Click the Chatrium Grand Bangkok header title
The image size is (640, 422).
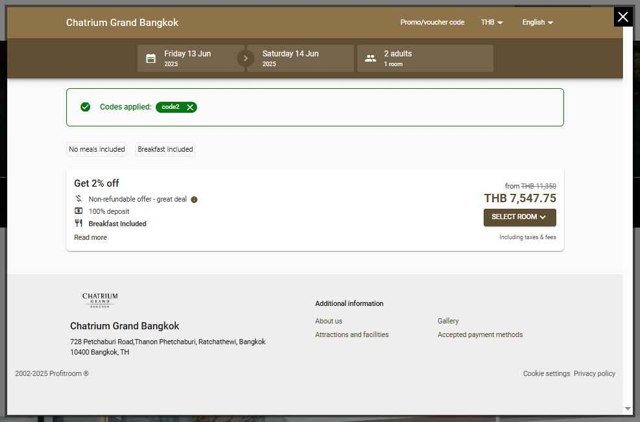pyautogui.click(x=122, y=23)
